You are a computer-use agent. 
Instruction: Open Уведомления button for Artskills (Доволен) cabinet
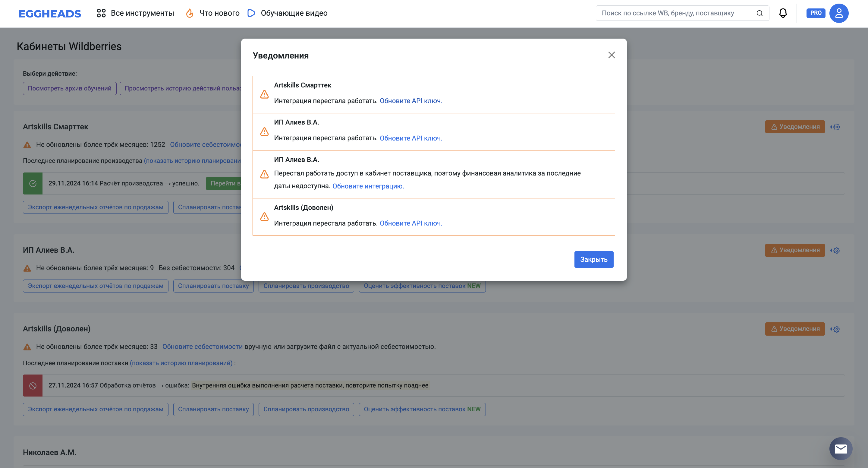coord(795,329)
